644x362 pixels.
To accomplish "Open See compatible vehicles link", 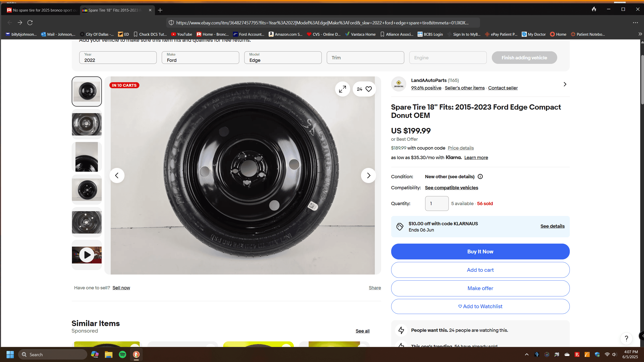I will 452,188.
